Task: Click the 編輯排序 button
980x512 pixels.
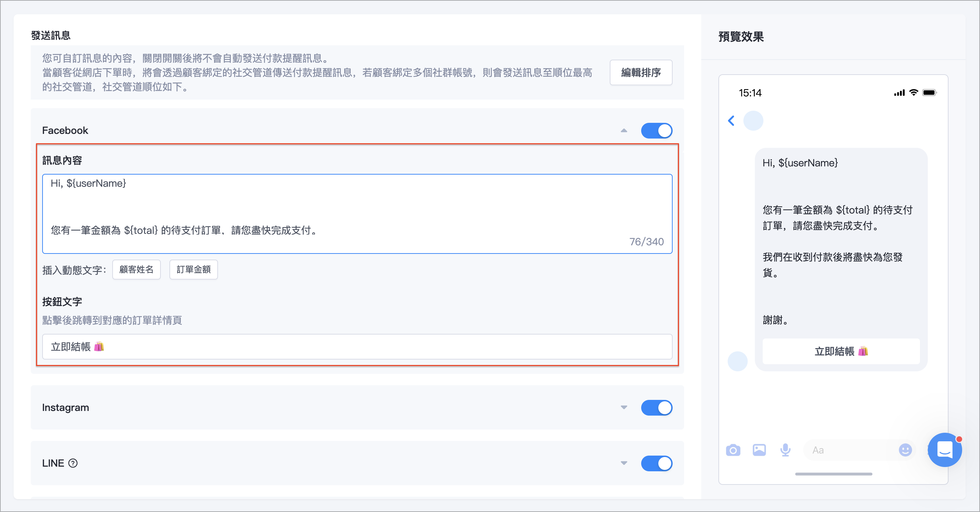Action: coord(641,72)
